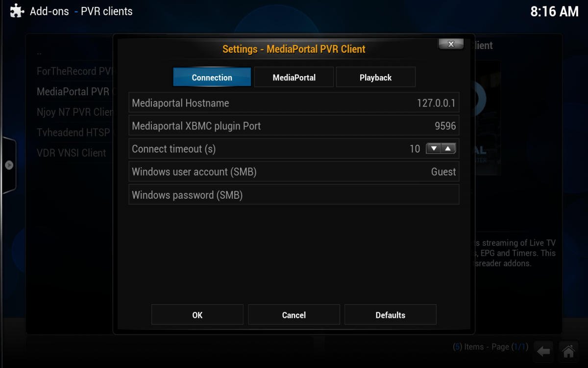Click the back arrow icon at bottom right
Viewport: 588px width, 368px height.
click(543, 351)
